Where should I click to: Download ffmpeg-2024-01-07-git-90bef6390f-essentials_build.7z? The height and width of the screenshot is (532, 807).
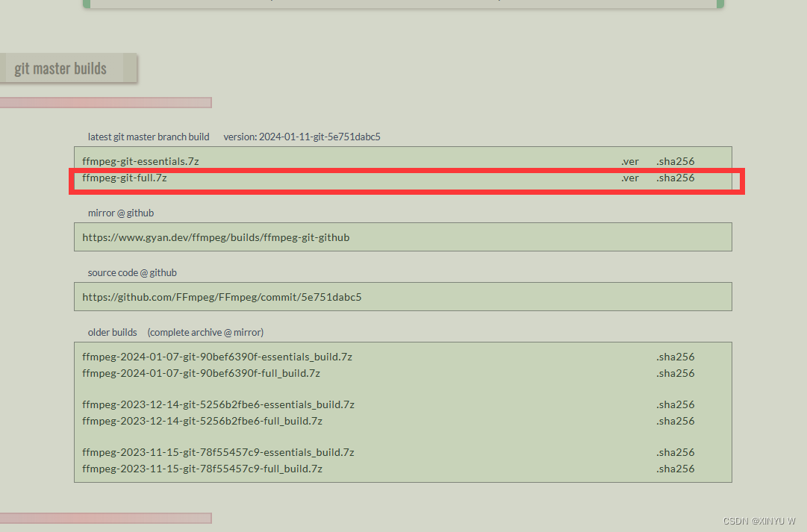pyautogui.click(x=217, y=357)
